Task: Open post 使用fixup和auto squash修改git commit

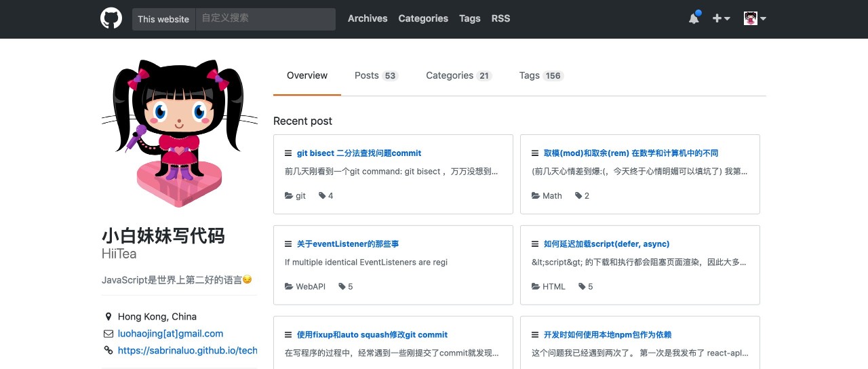Action: pyautogui.click(x=372, y=335)
